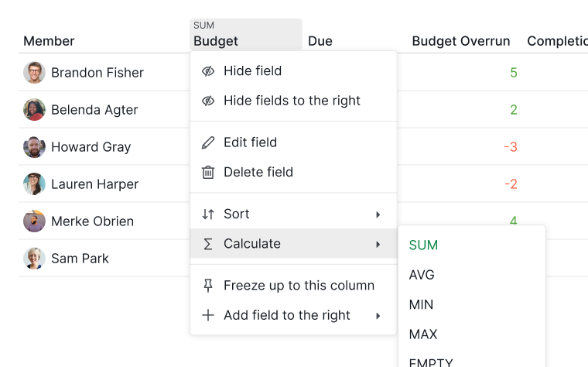Pick the MIN calculation option
This screenshot has height=367, width=588.
coord(421,305)
